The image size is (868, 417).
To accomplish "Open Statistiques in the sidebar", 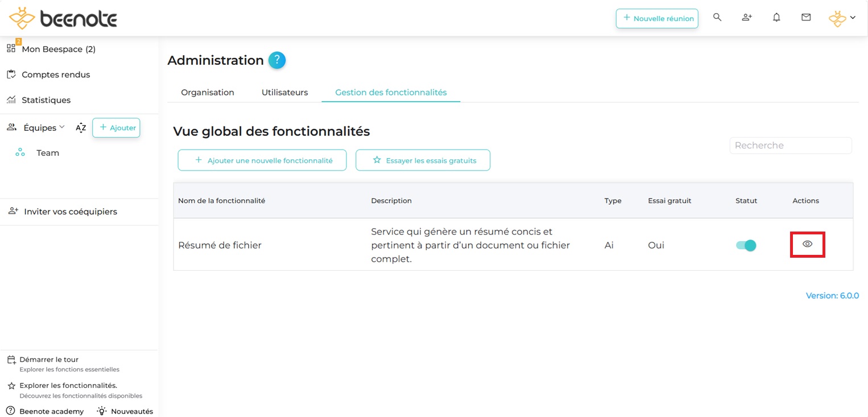I will click(x=46, y=100).
